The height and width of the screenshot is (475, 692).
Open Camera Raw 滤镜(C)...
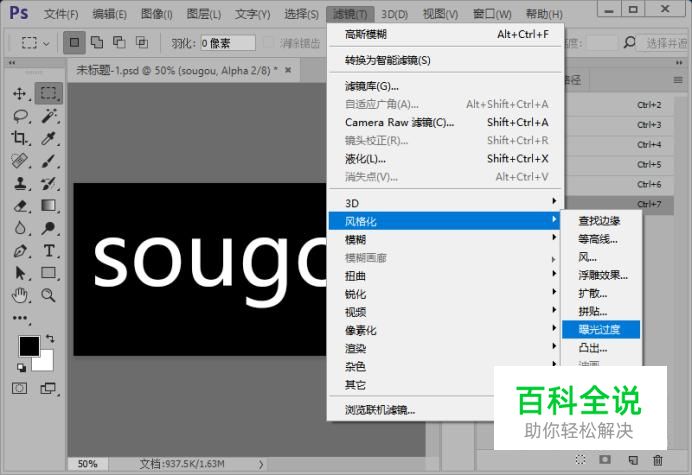(x=446, y=122)
